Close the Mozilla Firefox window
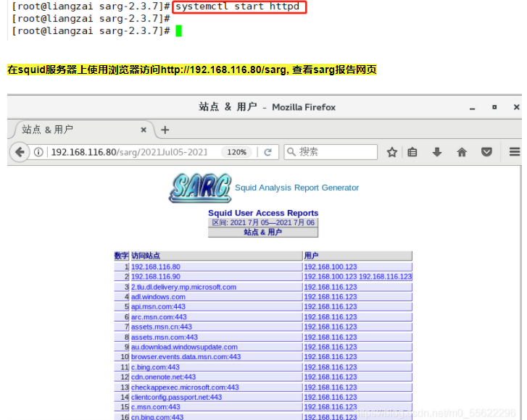The width and height of the screenshot is (527, 420). pyautogui.click(x=517, y=107)
